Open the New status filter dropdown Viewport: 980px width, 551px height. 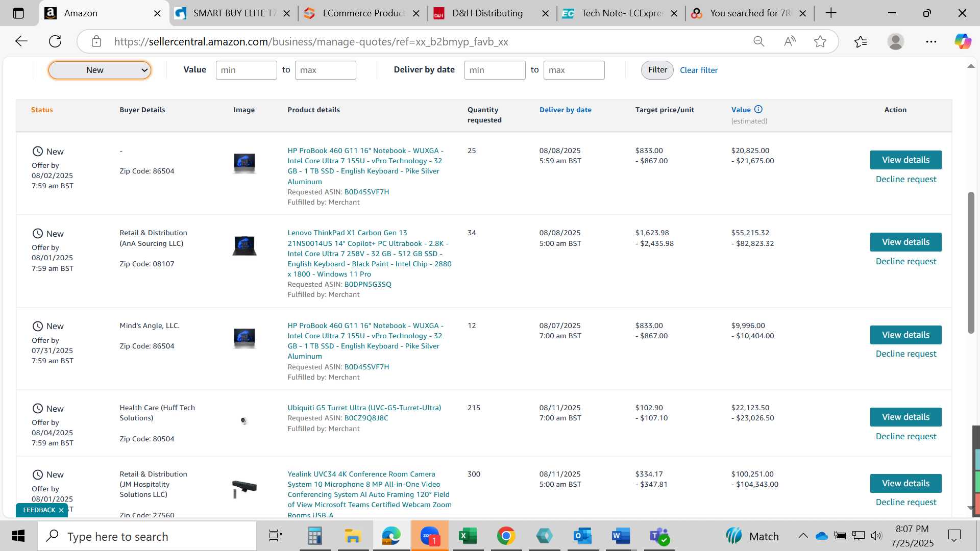100,70
